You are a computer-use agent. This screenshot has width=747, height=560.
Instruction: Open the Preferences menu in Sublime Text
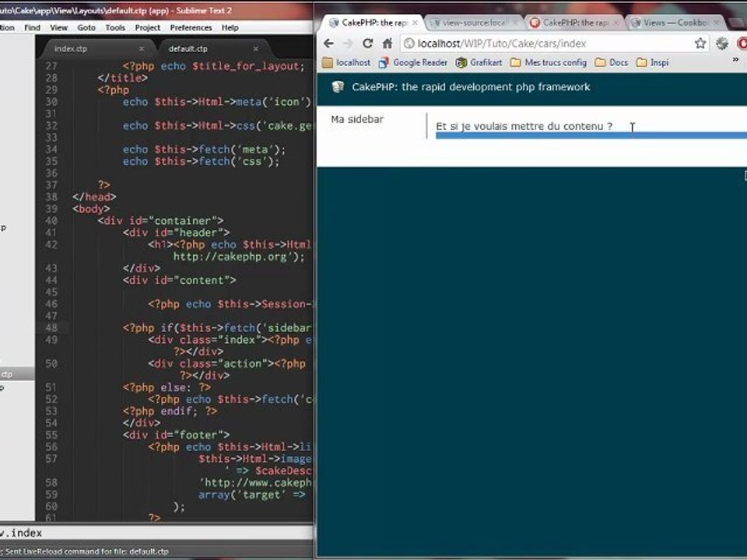coord(191,28)
